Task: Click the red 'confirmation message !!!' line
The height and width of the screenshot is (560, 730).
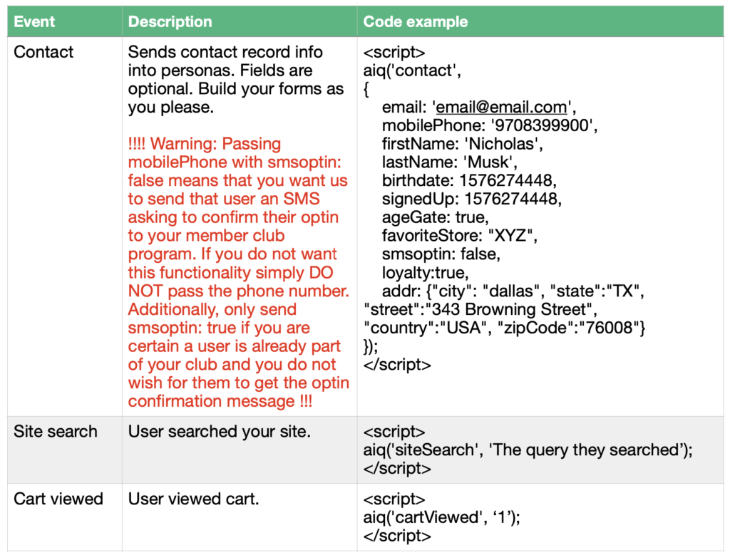Action: click(x=220, y=401)
